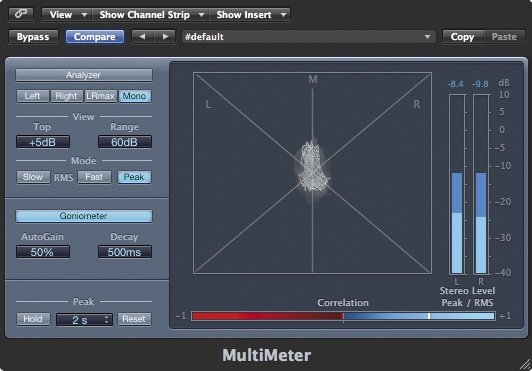Click the Peak time stepper arrows
The width and height of the screenshot is (532, 371).
(107, 319)
